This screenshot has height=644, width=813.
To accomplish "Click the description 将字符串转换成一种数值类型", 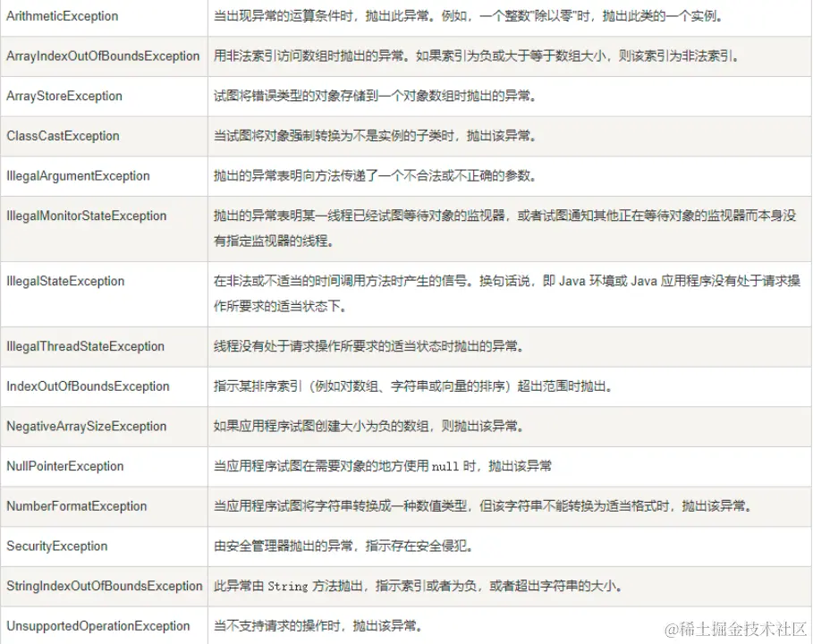I will [x=483, y=506].
